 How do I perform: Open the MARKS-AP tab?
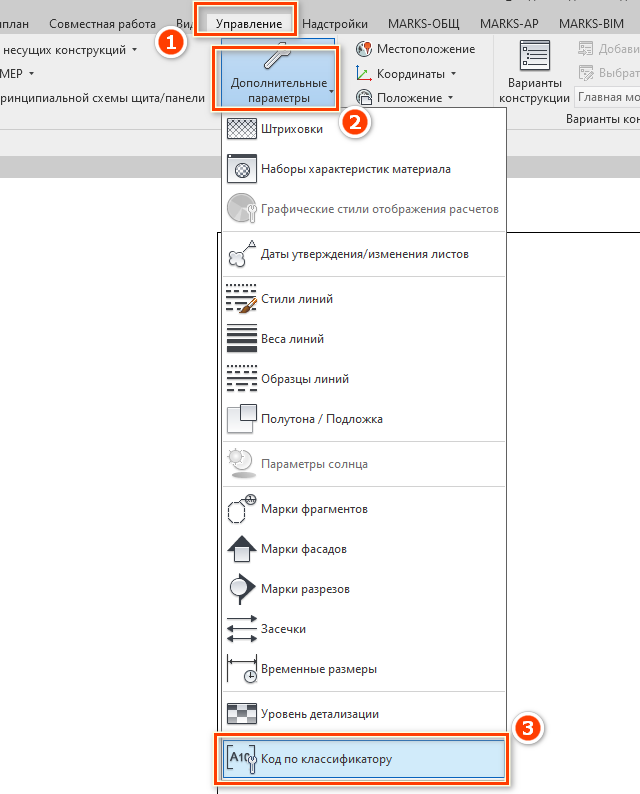[x=510, y=22]
